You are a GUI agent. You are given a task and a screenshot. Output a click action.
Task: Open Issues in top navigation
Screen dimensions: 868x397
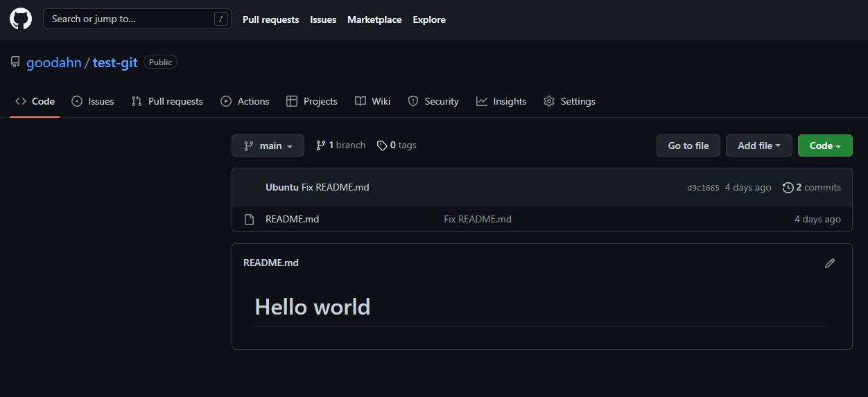tap(323, 19)
